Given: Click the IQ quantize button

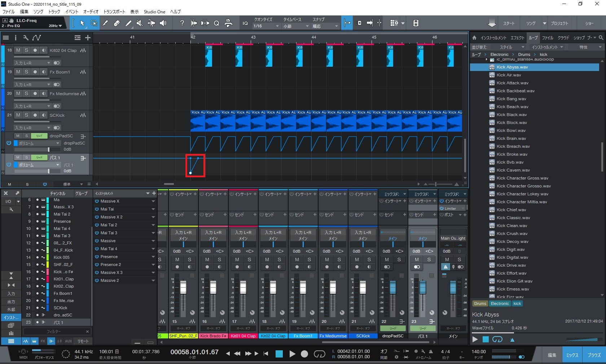Looking at the screenshot, I should pyautogui.click(x=245, y=23).
